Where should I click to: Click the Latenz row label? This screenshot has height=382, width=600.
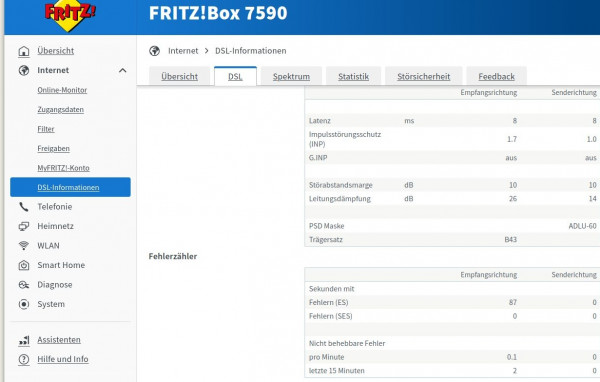point(320,121)
